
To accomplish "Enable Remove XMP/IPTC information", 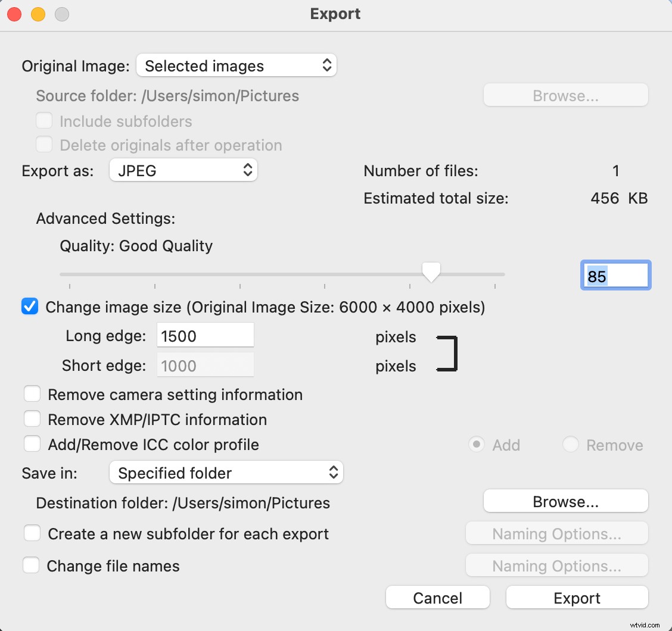I will tap(33, 418).
